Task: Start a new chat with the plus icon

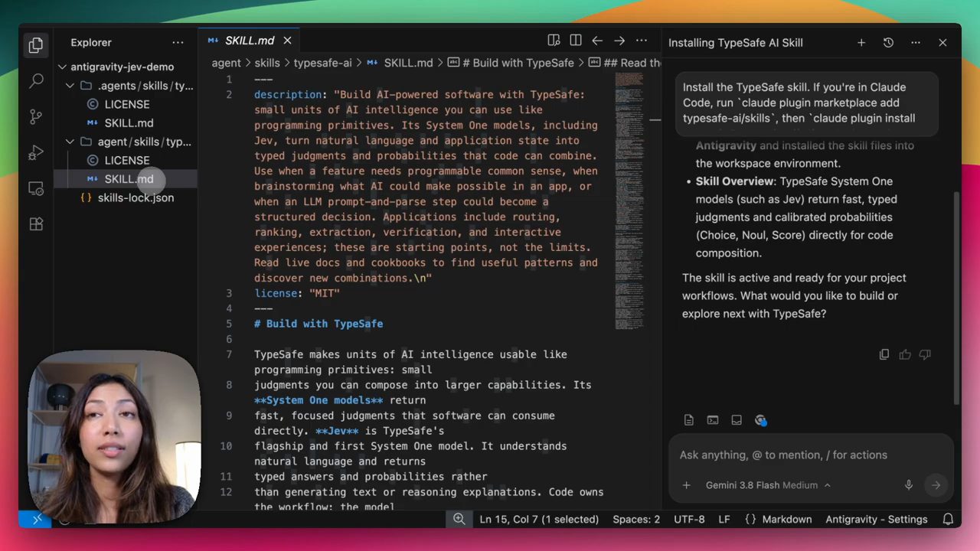Action: (x=861, y=43)
